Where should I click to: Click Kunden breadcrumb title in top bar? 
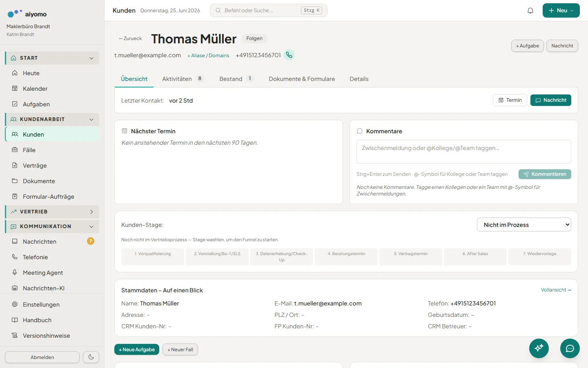(124, 11)
